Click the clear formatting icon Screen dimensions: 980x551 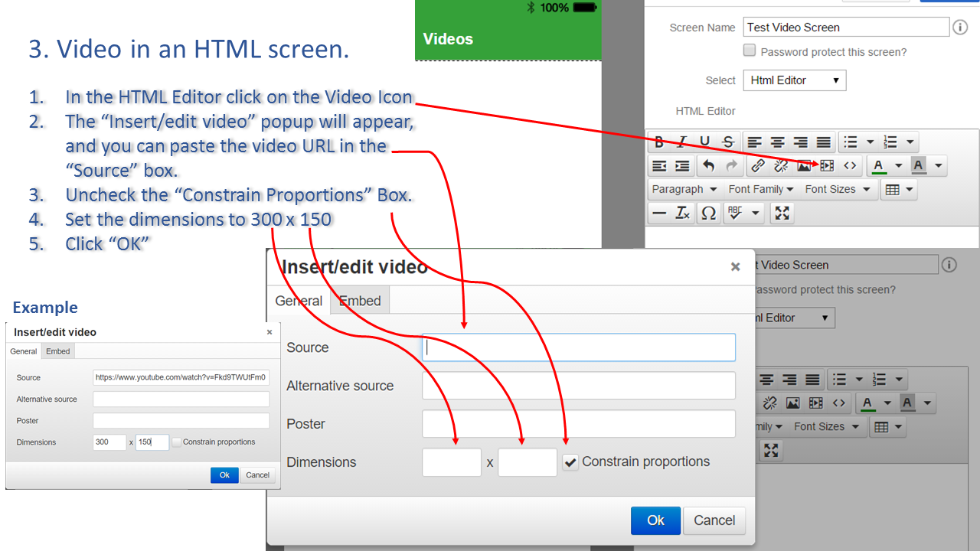click(682, 214)
